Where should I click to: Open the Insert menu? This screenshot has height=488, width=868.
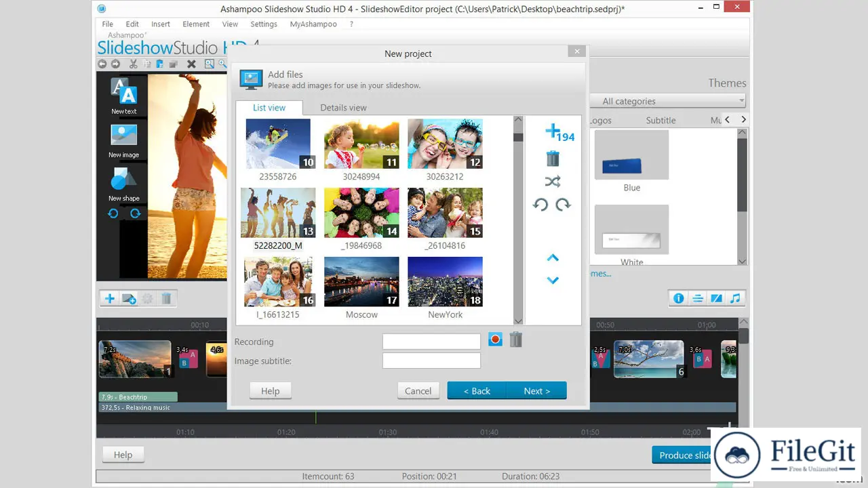click(x=161, y=24)
